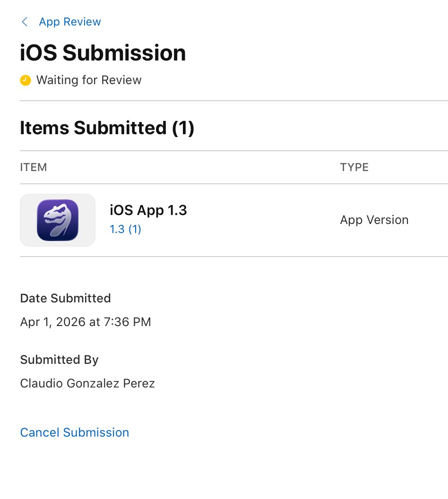Select the date Apr 1, 2026 at 7:36 PM
448x499 pixels.
[x=86, y=322]
